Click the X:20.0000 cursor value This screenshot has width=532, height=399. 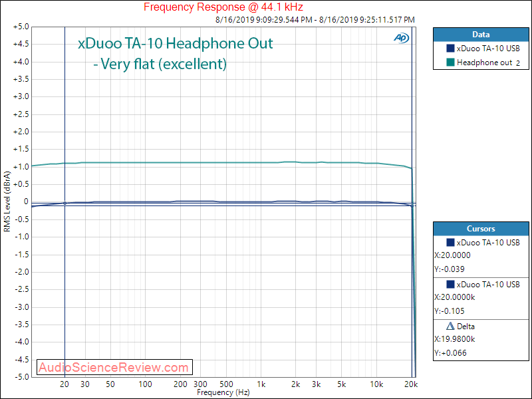click(452, 255)
